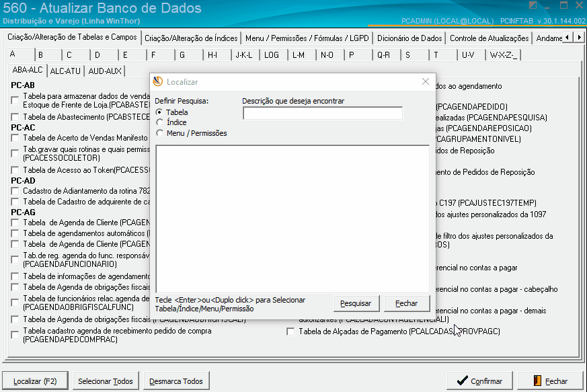587x392 pixels.
Task: Select the letter E tab
Action: coord(132,55)
